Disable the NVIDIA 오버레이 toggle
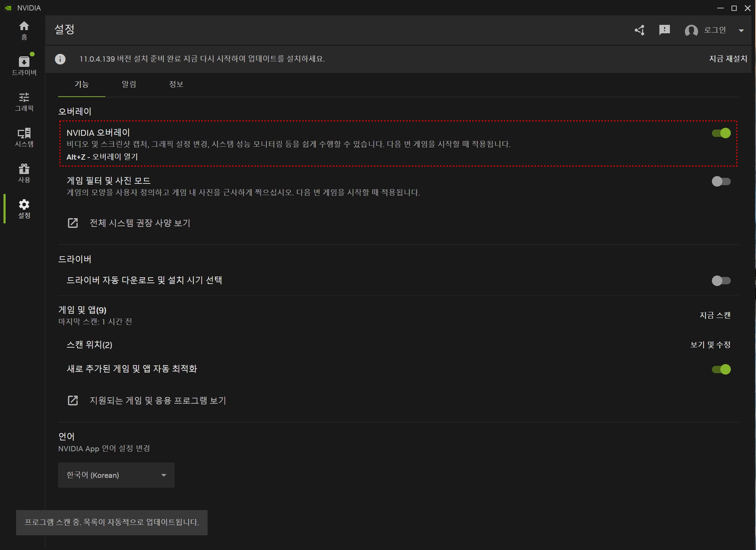The height and width of the screenshot is (550, 756). (x=721, y=133)
